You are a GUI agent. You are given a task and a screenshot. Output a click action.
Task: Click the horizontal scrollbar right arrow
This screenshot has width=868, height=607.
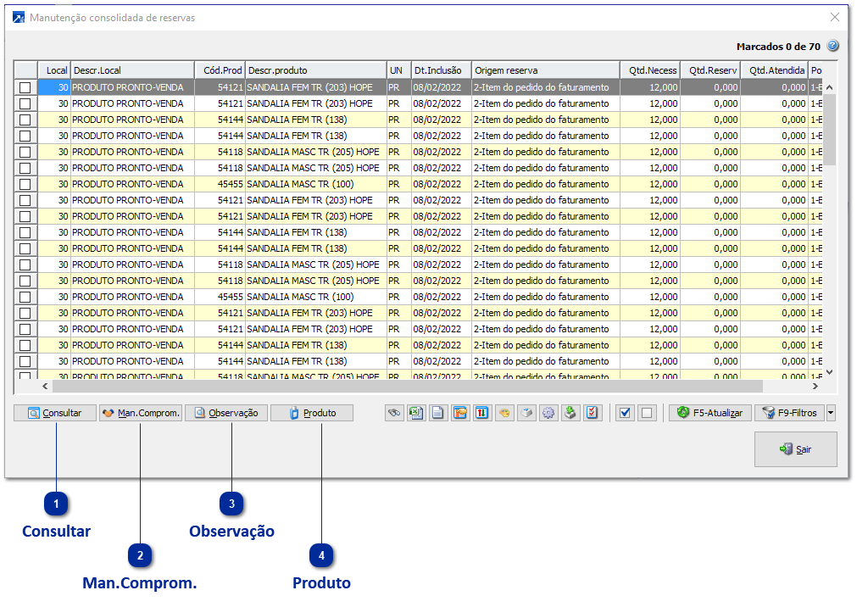(815, 387)
